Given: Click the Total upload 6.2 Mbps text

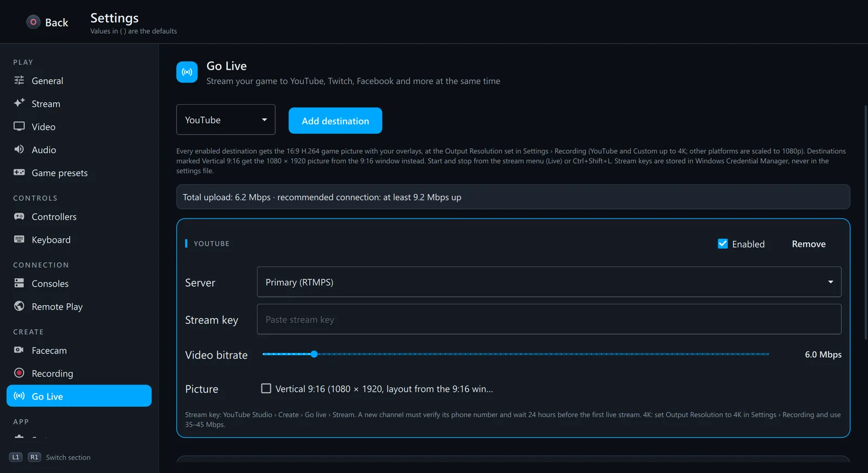Looking at the screenshot, I should pyautogui.click(x=227, y=197).
